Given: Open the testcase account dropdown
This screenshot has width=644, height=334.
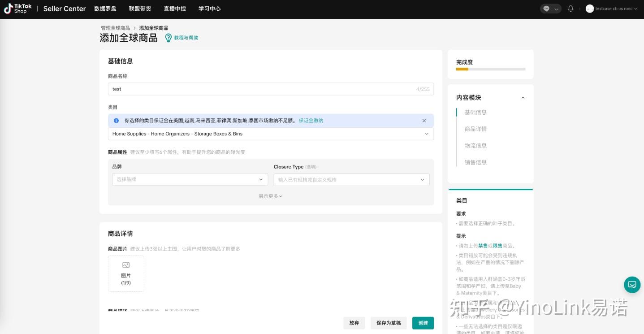Looking at the screenshot, I should click(x=616, y=9).
